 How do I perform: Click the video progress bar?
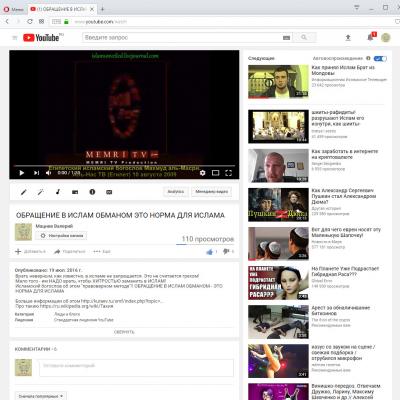pyautogui.click(x=124, y=165)
